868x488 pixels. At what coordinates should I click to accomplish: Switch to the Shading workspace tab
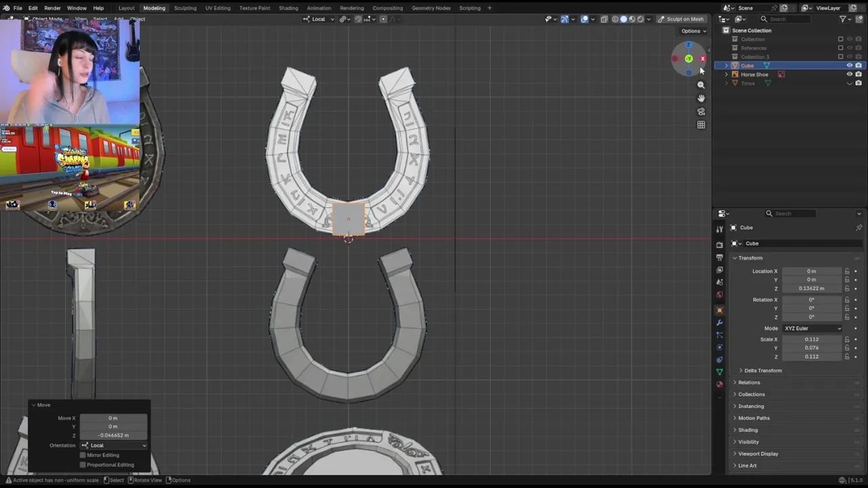click(288, 8)
